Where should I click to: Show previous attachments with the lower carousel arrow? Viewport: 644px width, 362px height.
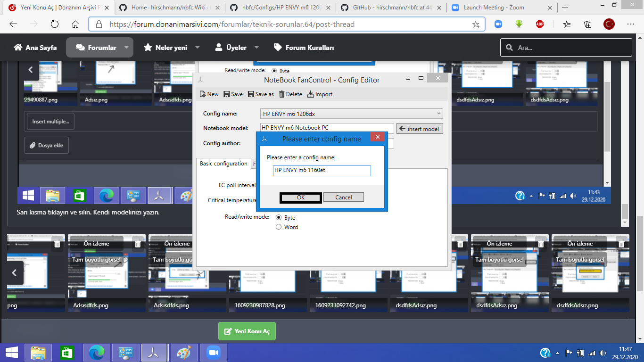[14, 273]
